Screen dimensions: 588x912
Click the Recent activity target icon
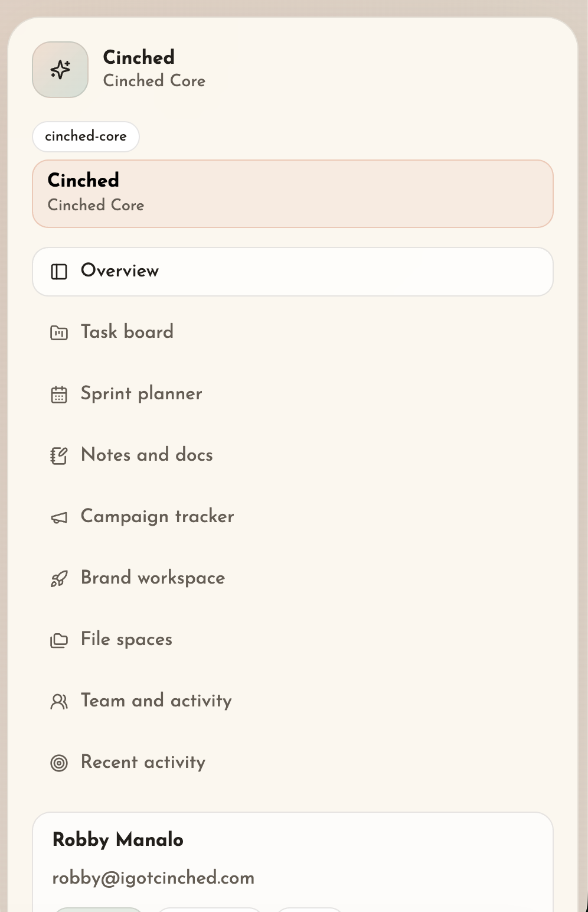pyautogui.click(x=59, y=763)
